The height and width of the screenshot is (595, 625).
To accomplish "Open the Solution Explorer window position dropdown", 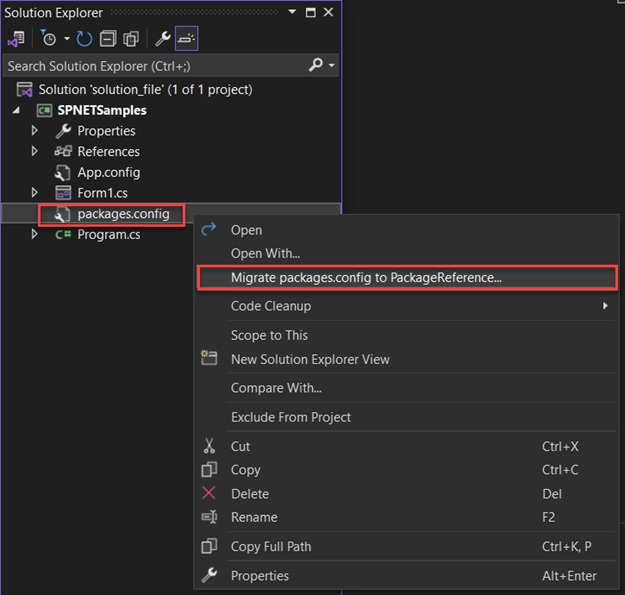I will pyautogui.click(x=292, y=12).
